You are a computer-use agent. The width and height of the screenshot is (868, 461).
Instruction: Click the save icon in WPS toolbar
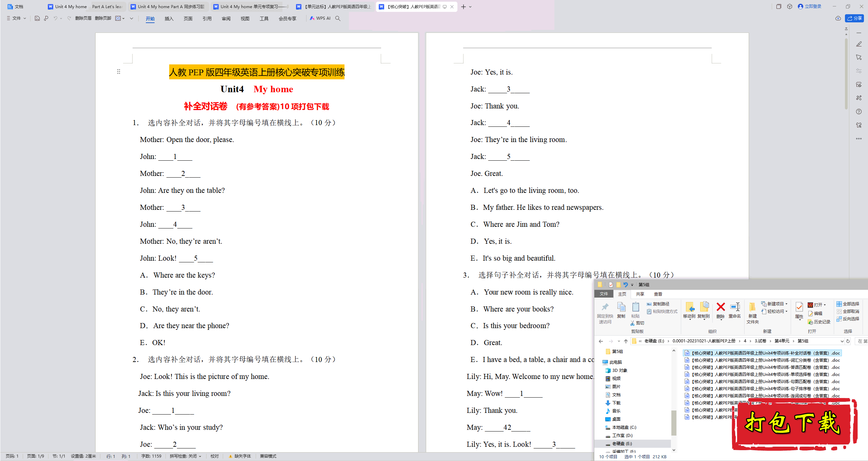click(x=37, y=18)
